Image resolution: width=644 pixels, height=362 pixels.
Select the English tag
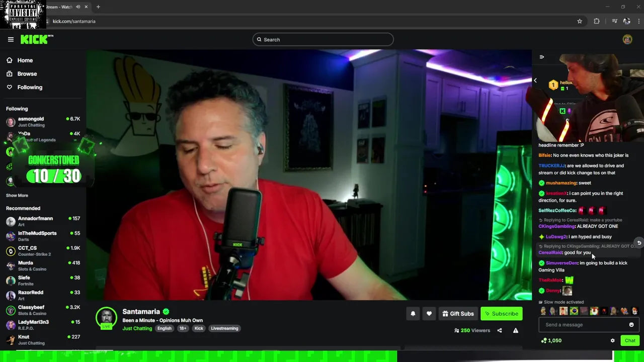(x=165, y=328)
